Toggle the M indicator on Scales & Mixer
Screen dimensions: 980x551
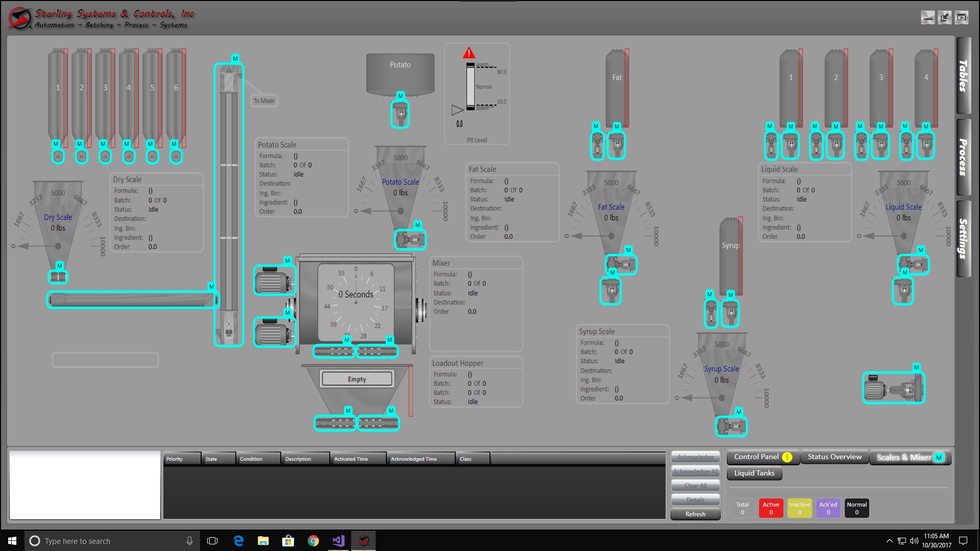tap(938, 458)
